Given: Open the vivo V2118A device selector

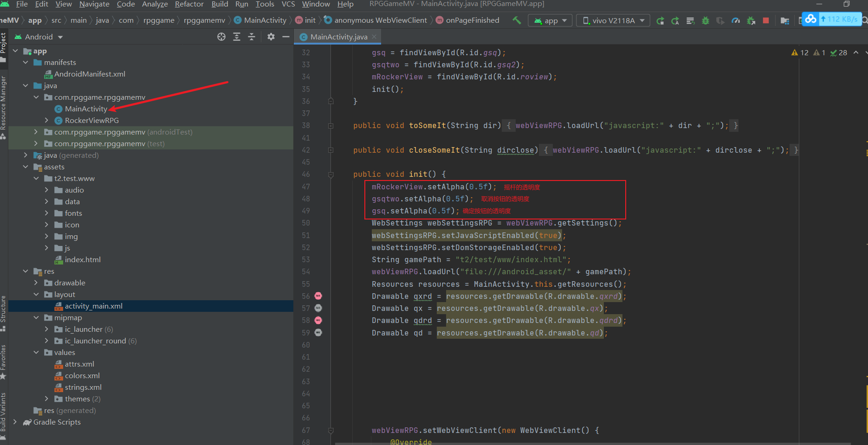Looking at the screenshot, I should click(x=613, y=20).
